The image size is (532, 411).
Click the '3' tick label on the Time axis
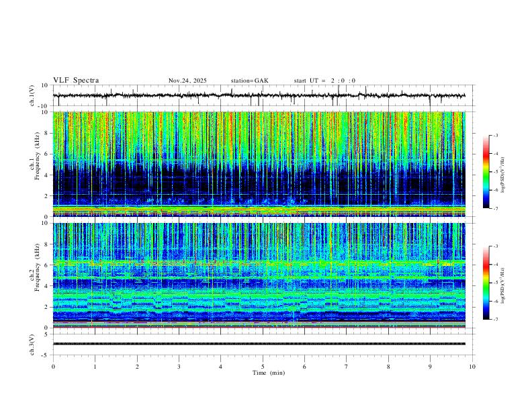click(179, 367)
